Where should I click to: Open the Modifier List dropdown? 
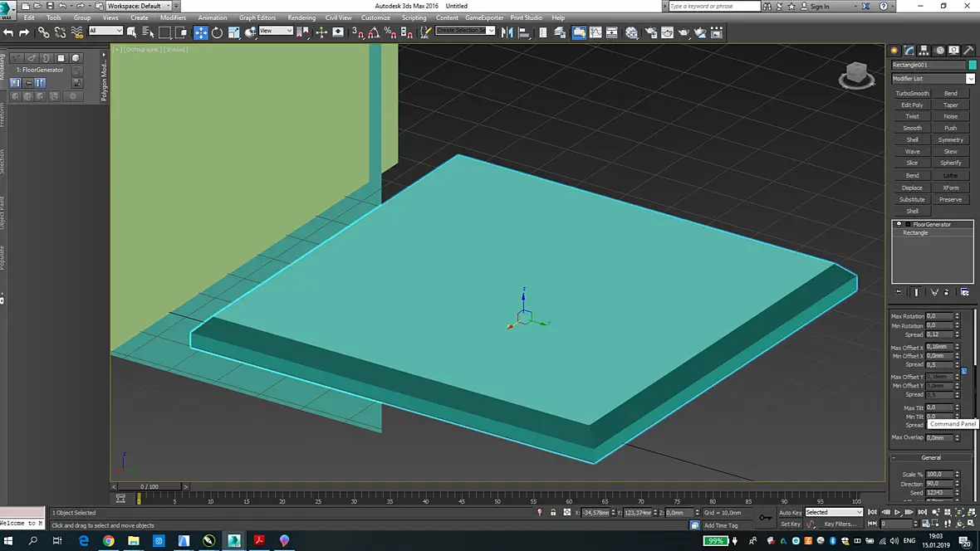(x=933, y=79)
